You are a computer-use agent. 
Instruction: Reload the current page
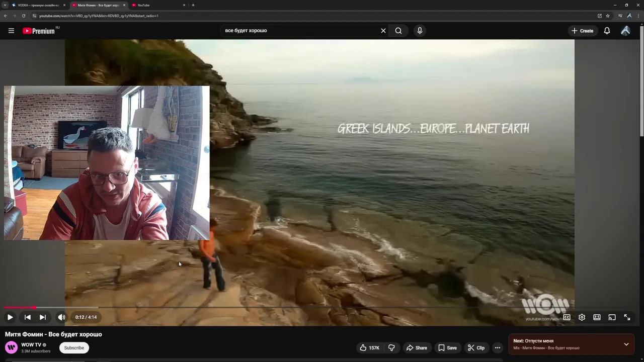23,16
